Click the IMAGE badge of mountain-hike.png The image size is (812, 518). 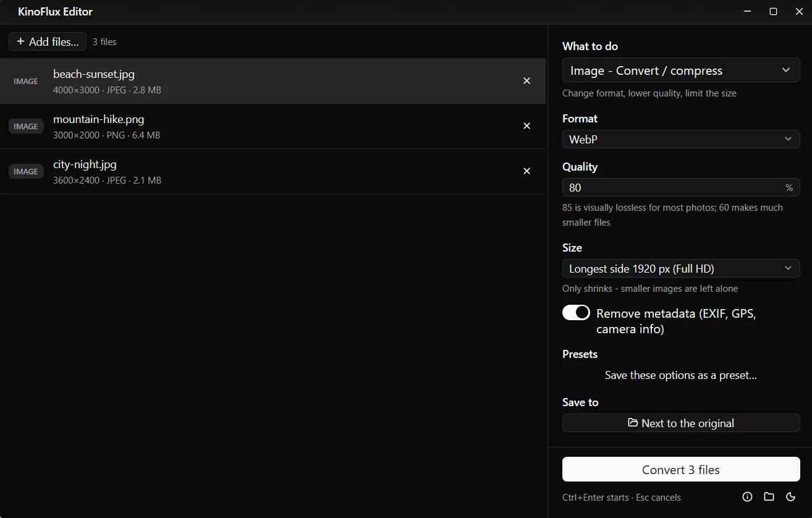point(26,126)
